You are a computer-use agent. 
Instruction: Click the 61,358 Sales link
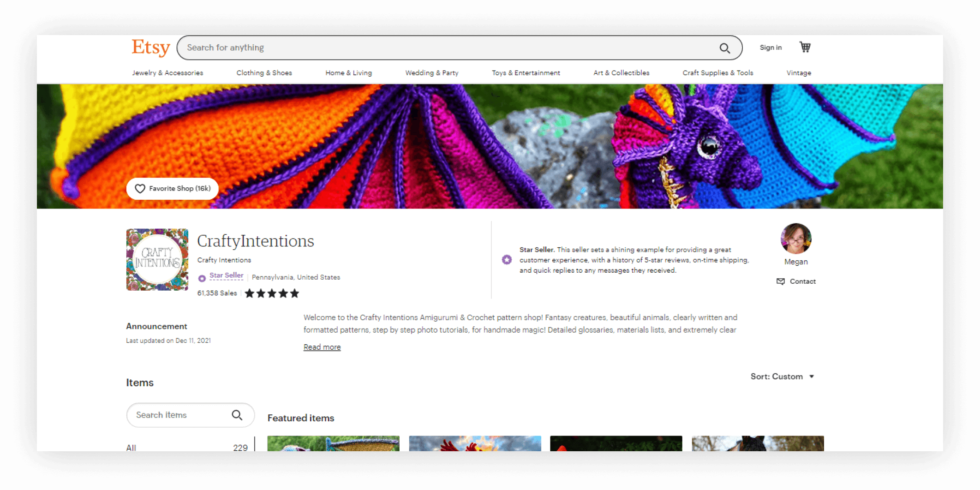217,293
